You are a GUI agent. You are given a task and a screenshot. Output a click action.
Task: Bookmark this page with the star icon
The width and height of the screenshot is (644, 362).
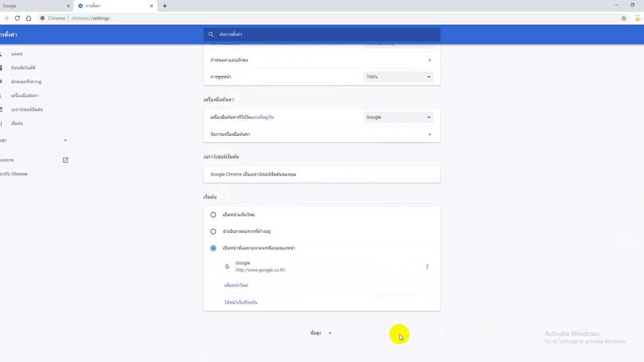(624, 18)
